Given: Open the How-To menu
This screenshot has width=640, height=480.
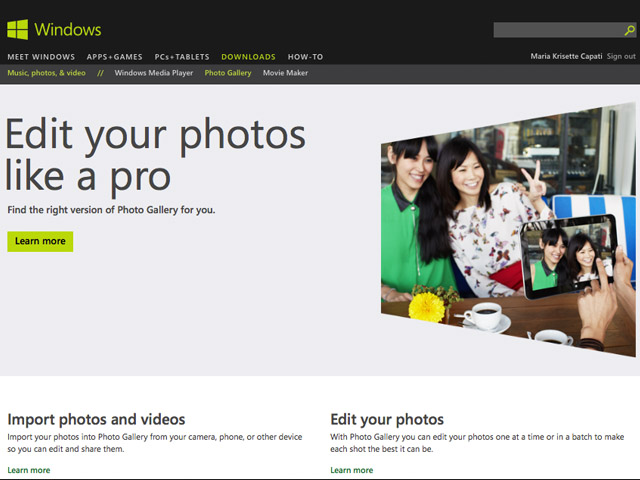Looking at the screenshot, I should point(305,57).
